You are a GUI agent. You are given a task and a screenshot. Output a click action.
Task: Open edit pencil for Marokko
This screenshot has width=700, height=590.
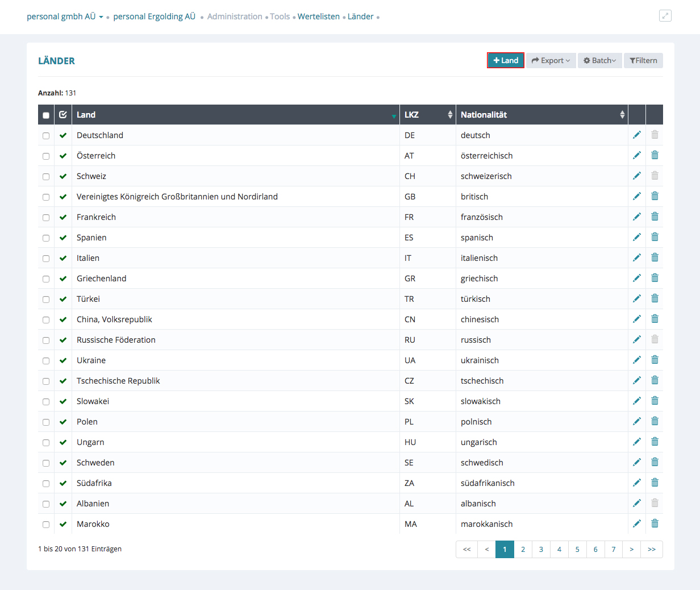636,523
